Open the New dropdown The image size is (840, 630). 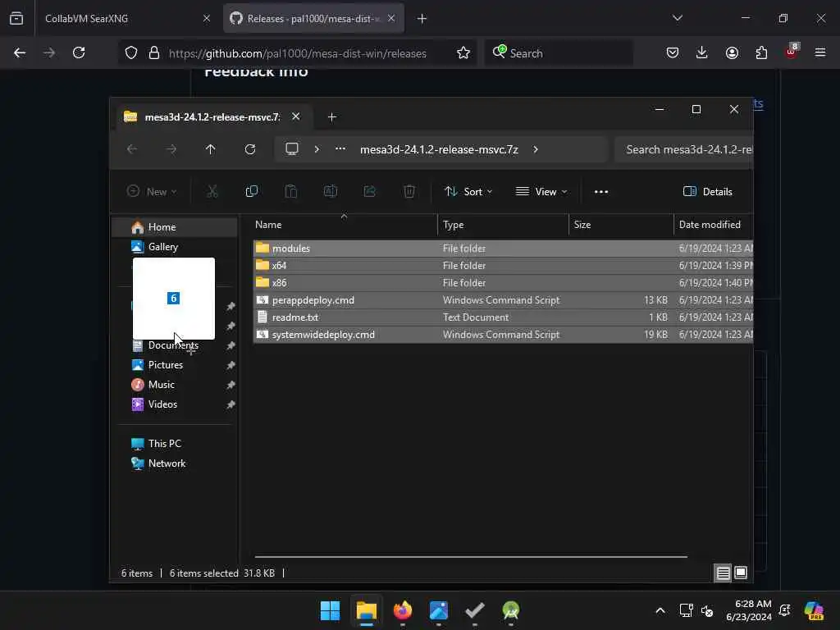[152, 192]
